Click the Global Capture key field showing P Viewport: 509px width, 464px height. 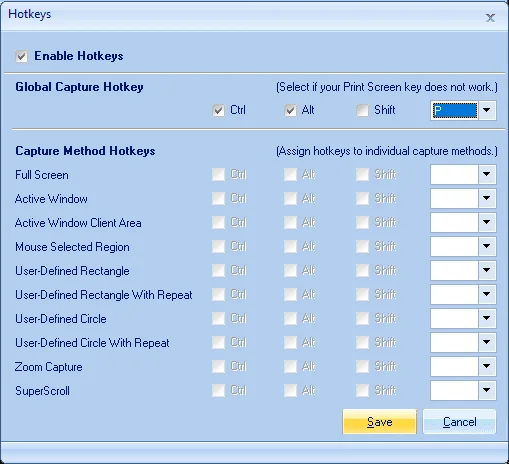(454, 110)
